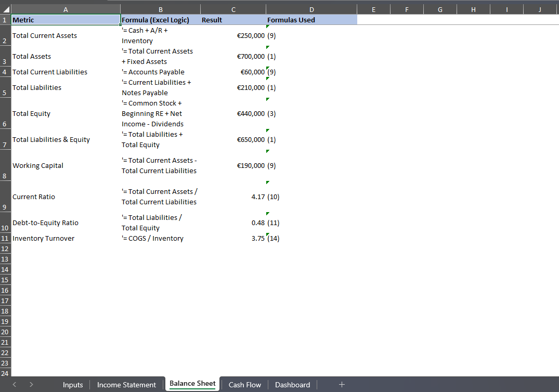559x392 pixels.
Task: Select row 15 header
Action: 5,280
